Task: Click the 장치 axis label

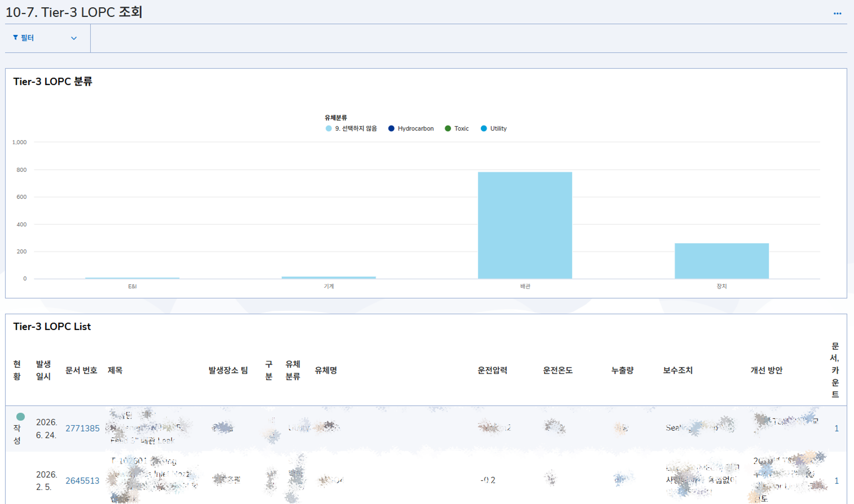Action: (x=722, y=286)
